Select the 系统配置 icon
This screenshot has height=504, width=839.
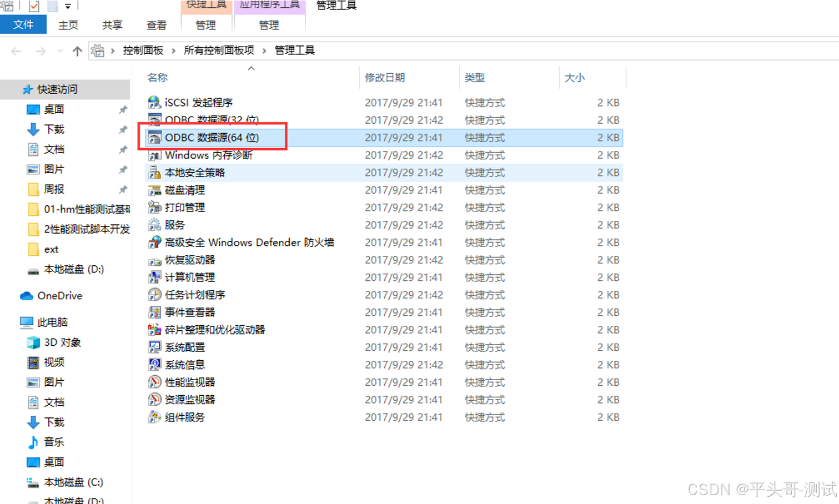154,347
